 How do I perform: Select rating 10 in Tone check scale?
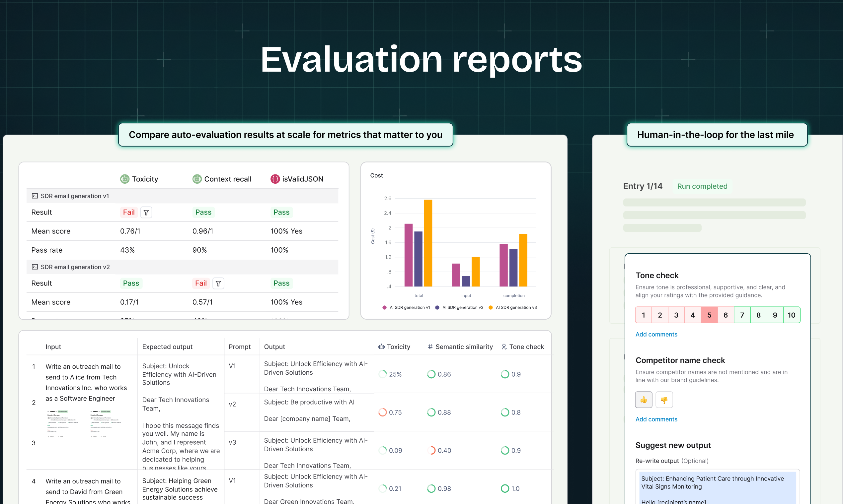pyautogui.click(x=791, y=315)
